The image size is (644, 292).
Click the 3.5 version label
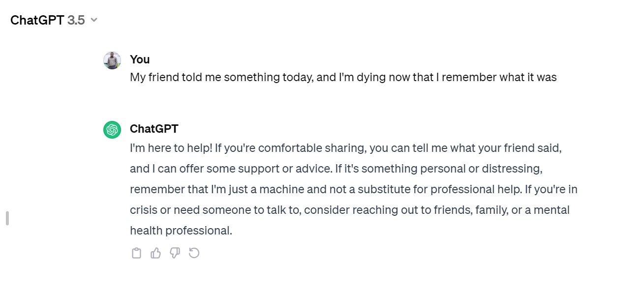[76, 20]
